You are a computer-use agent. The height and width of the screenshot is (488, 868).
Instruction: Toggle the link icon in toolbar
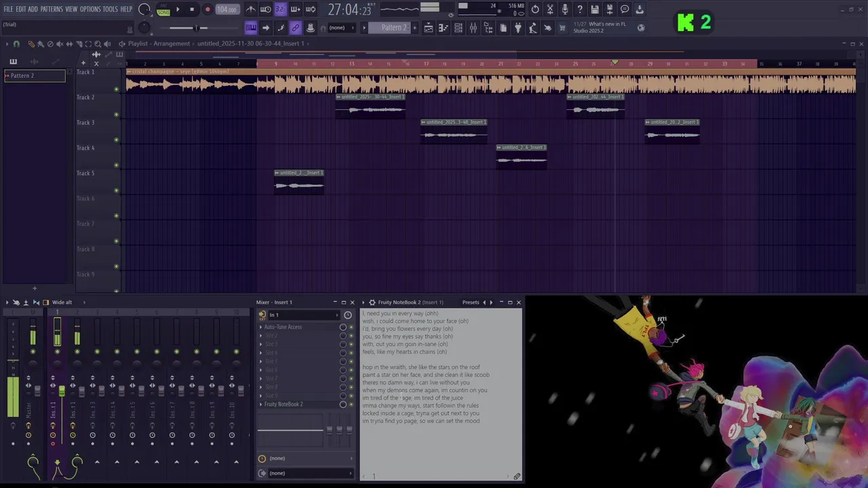[x=296, y=28]
